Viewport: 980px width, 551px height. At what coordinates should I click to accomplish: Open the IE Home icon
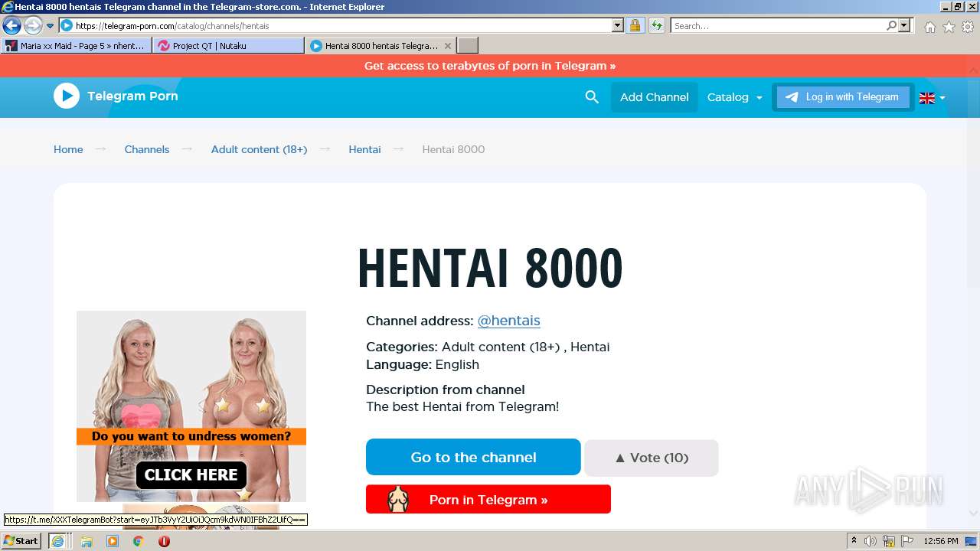tap(929, 27)
